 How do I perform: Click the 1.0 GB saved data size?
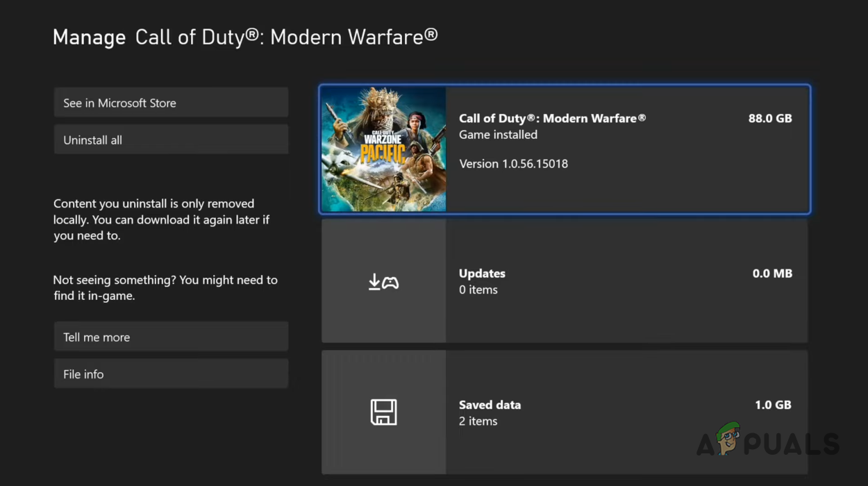773,405
